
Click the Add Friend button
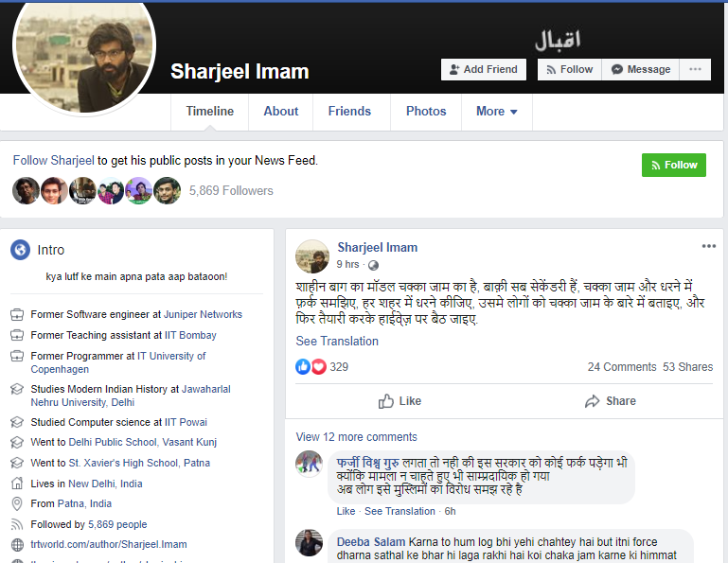point(484,69)
